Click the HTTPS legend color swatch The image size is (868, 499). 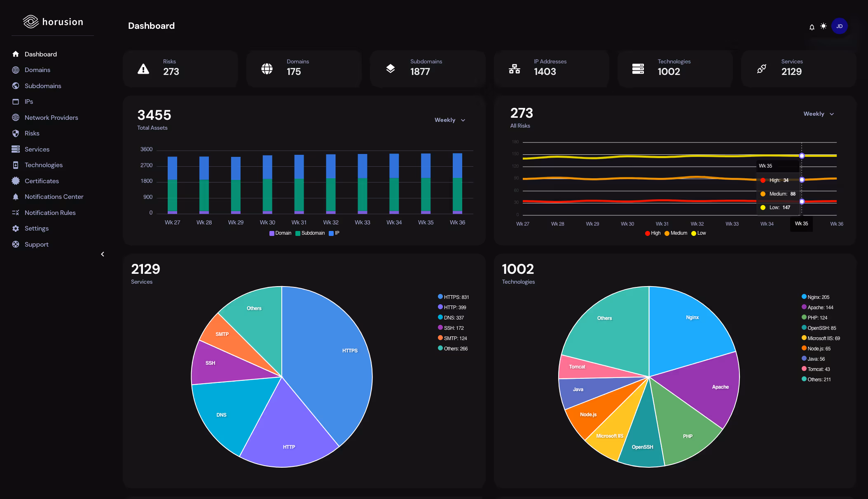click(x=440, y=296)
